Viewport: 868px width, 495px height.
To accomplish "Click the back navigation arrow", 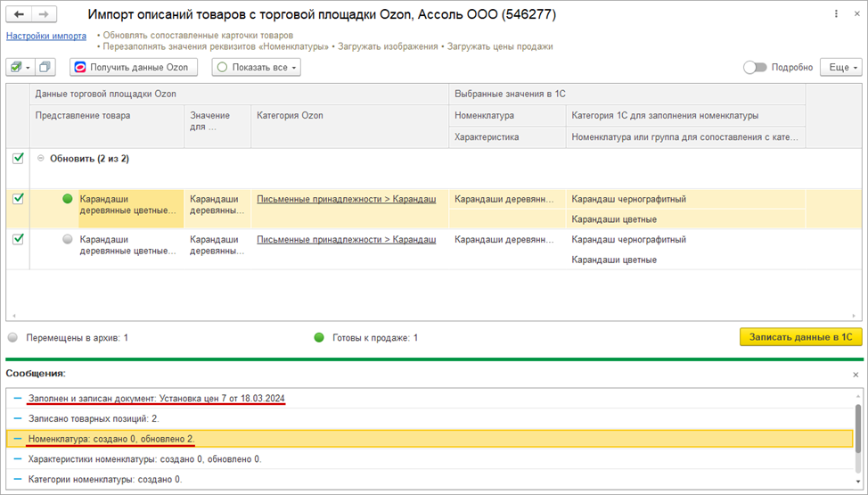I will (x=20, y=15).
